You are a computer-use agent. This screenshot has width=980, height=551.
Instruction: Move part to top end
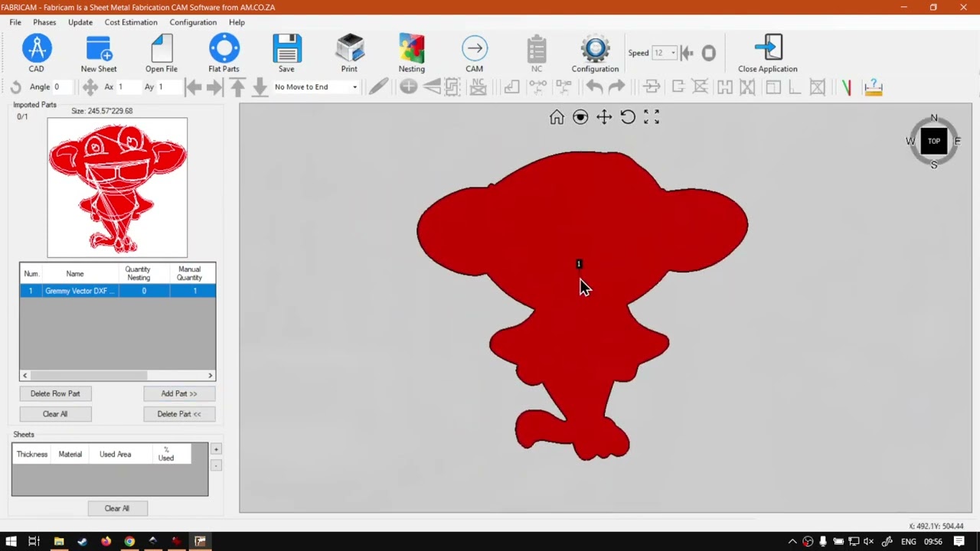coord(237,87)
